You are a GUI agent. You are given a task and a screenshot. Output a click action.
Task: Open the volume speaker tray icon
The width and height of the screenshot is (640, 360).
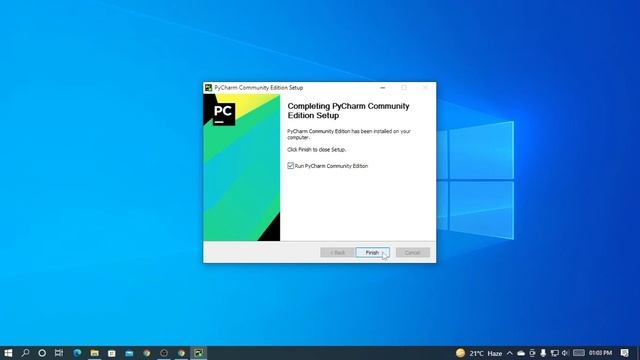[x=565, y=353]
